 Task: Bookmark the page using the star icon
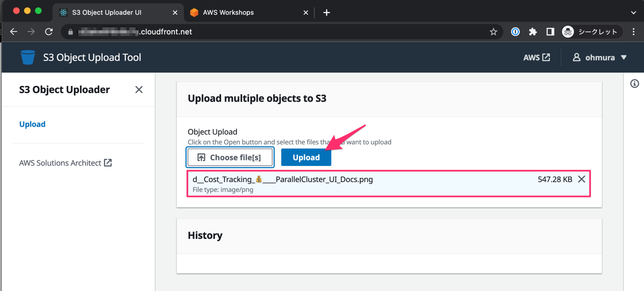(x=494, y=32)
